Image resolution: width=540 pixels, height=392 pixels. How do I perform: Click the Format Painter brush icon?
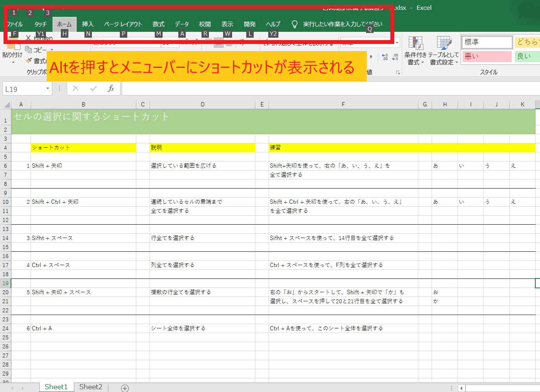[29, 60]
